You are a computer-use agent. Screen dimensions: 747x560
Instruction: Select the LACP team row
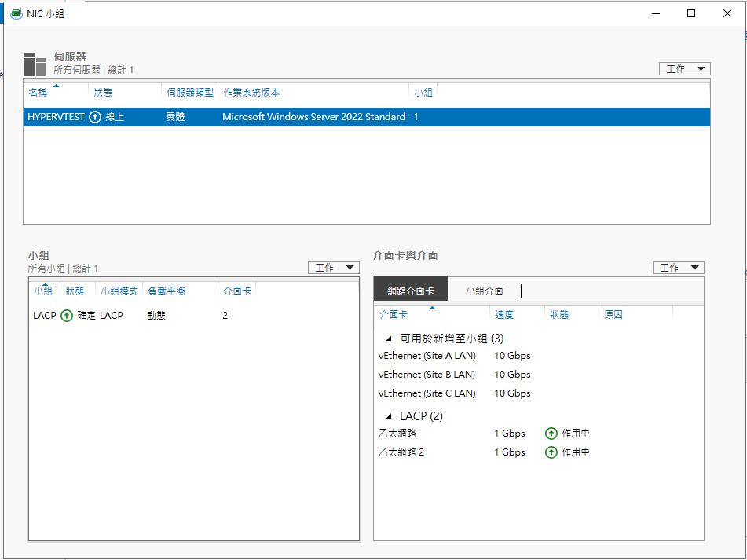point(194,315)
